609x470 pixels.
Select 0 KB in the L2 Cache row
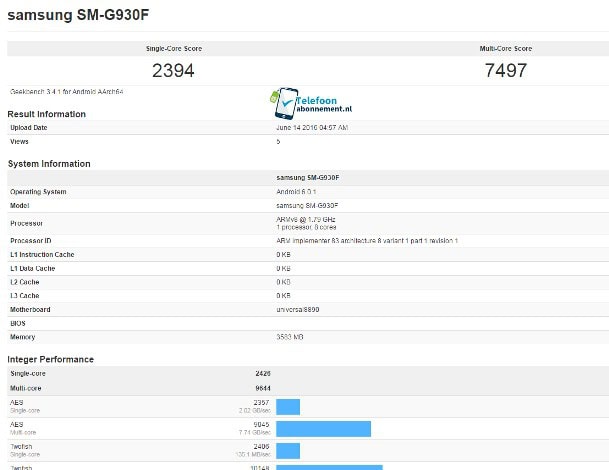point(283,282)
